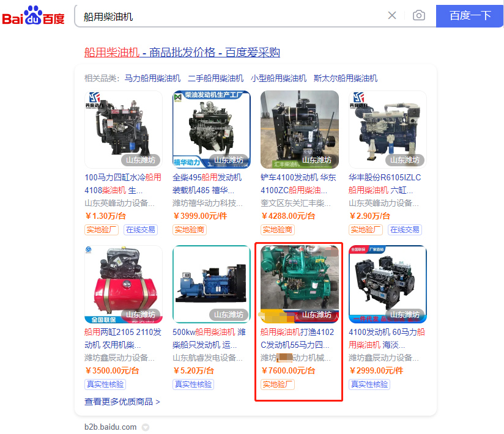This screenshot has width=504, height=434.
Task: Click seller 潍坊鑫辰动力设备 under 4100发动机 60马力
Action: [x=384, y=358]
